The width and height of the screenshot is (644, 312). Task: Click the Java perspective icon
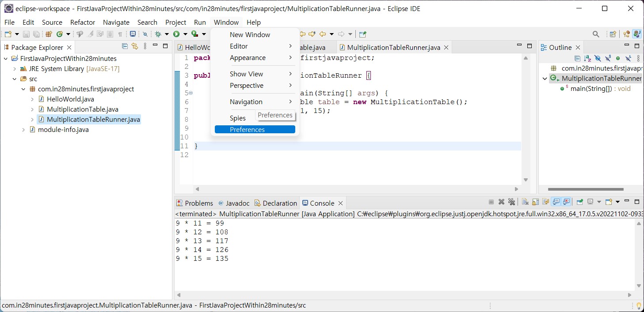tap(637, 34)
